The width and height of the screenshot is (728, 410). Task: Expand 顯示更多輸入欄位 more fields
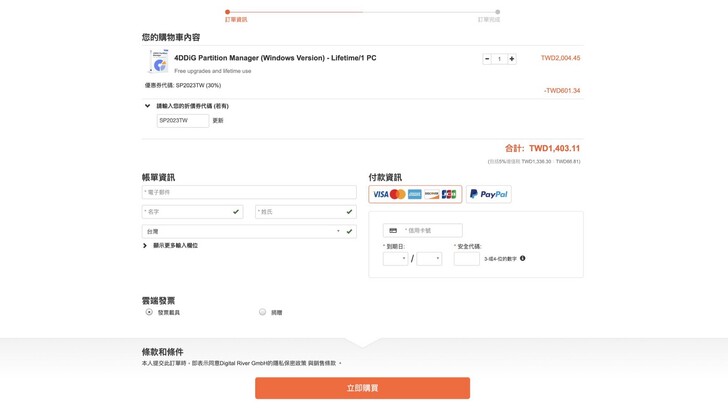[170, 245]
